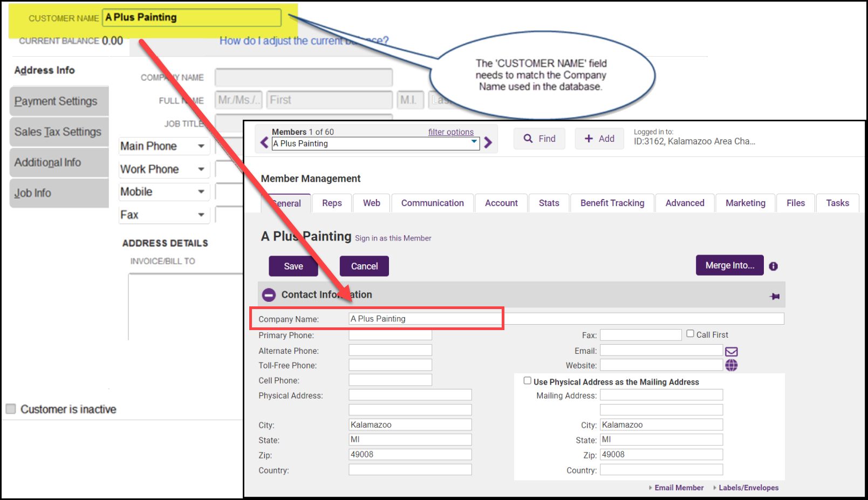Viewport: 868px width, 500px height.
Task: Click the Find search button
Action: click(539, 139)
